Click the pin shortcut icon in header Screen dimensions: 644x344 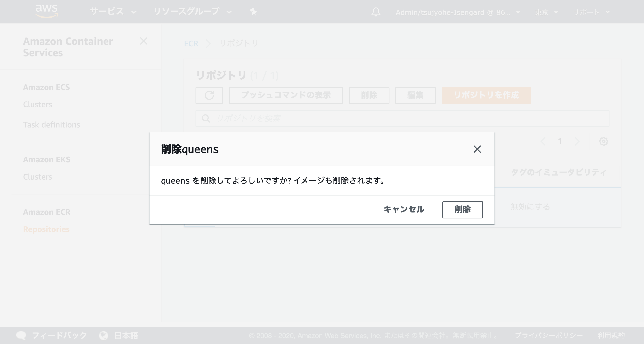click(x=253, y=12)
